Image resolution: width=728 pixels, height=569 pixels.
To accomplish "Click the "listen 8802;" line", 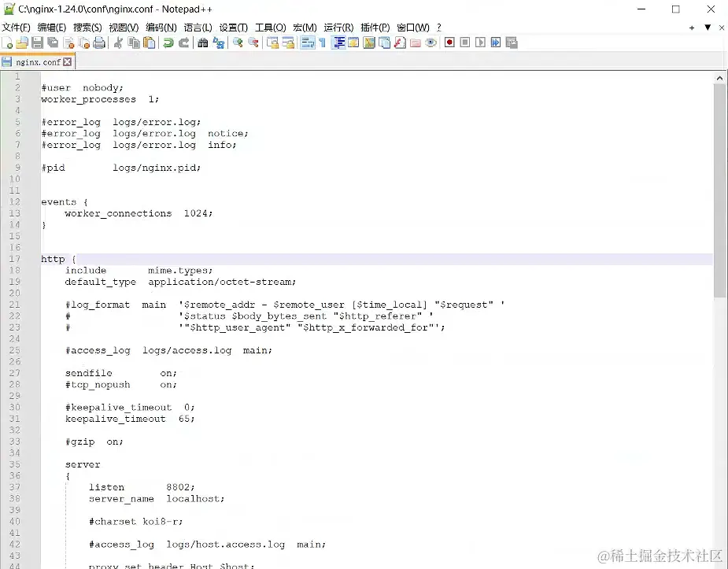I will [142, 487].
